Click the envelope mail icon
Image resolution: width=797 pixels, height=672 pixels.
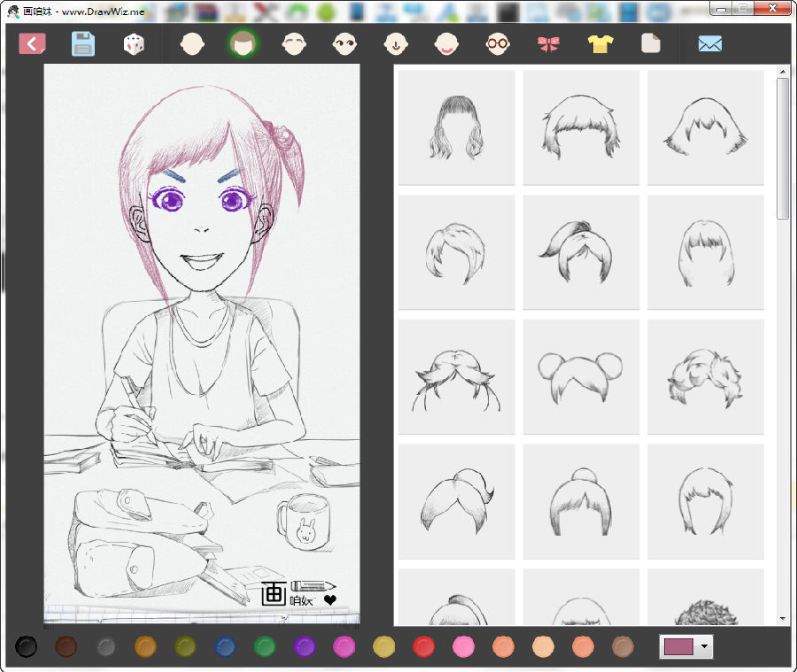coord(710,44)
